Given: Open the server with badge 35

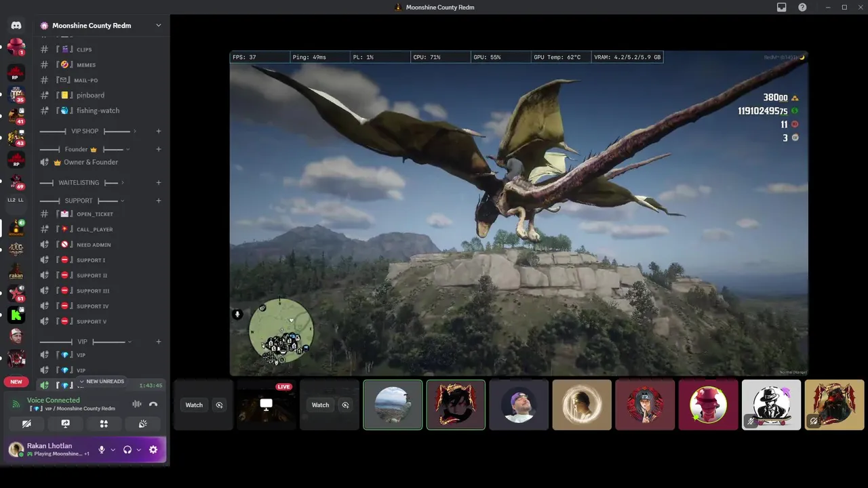Looking at the screenshot, I should click(x=16, y=95).
